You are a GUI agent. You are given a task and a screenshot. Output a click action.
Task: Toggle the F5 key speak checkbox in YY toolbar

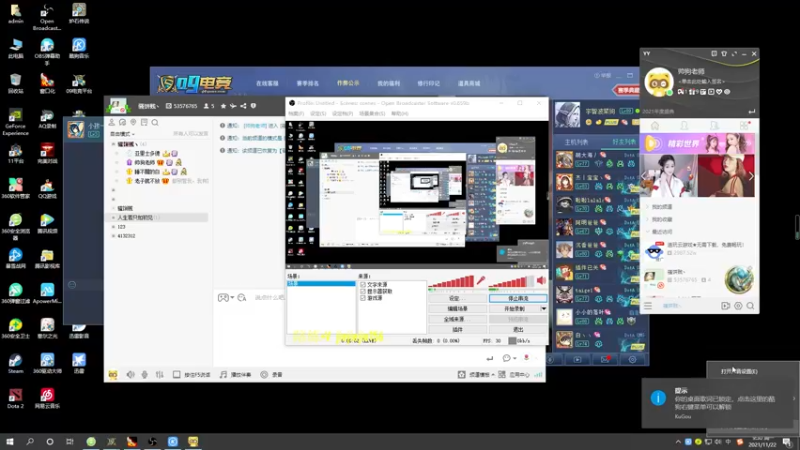pos(177,374)
